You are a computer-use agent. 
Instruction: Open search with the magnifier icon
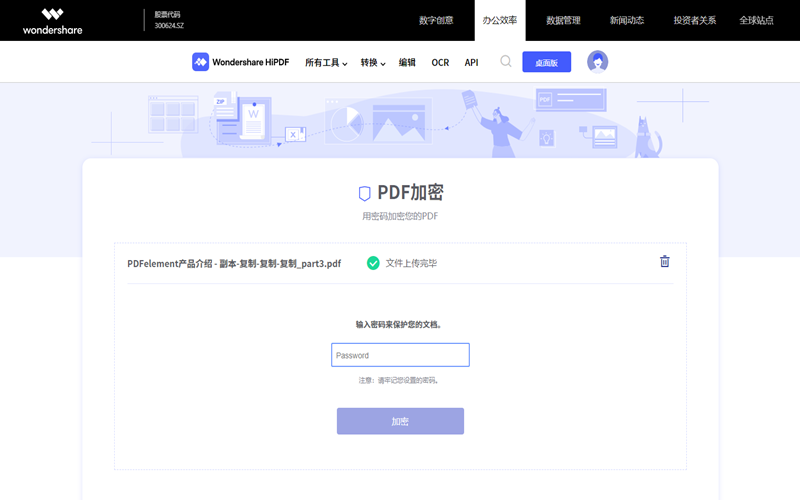(506, 61)
